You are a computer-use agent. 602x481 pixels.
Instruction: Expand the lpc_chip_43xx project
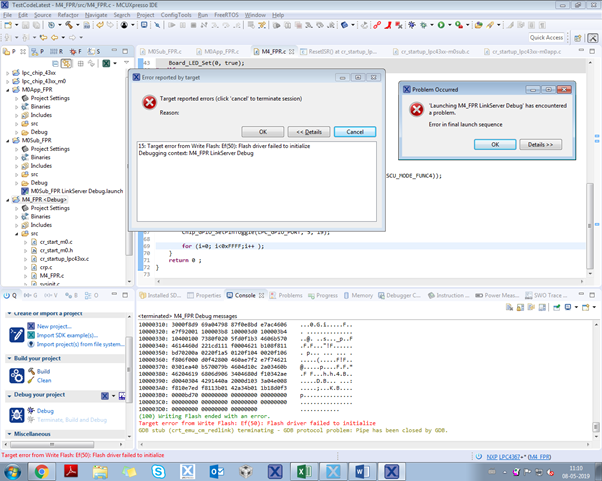point(8,73)
